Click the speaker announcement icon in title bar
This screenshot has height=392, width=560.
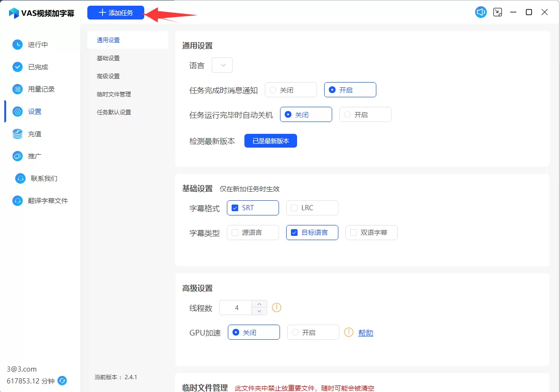point(481,12)
